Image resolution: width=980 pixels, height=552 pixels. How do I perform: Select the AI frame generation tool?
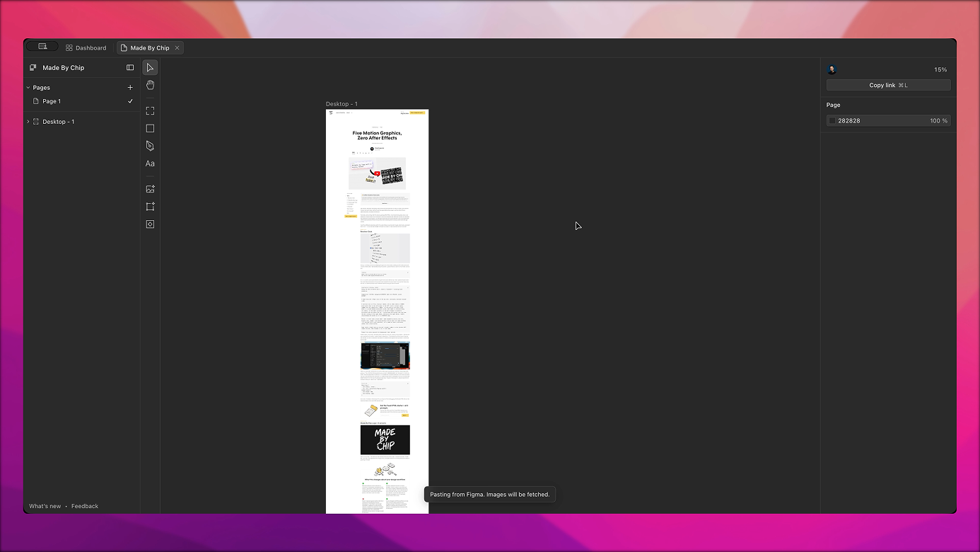pos(150,207)
